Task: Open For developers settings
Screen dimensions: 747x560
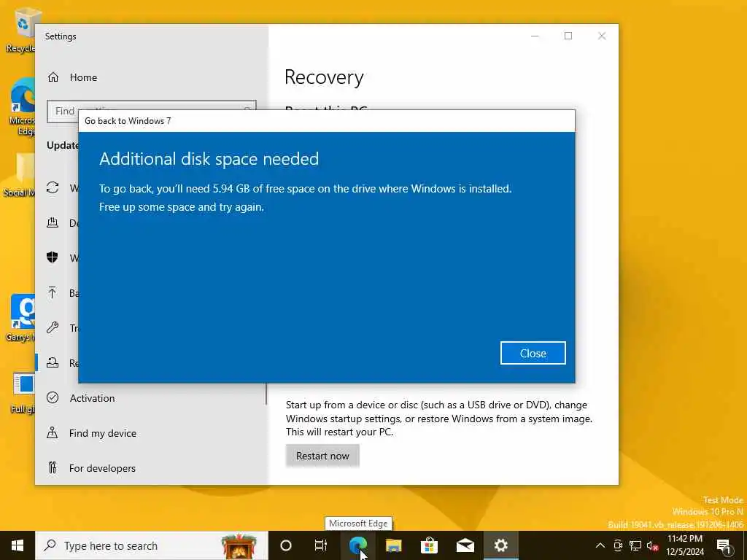Action: coord(102,468)
